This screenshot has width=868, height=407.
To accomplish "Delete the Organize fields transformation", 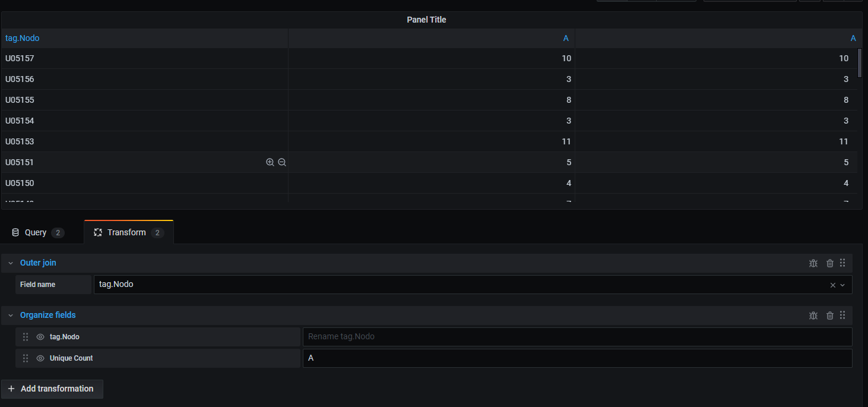I will [x=830, y=315].
